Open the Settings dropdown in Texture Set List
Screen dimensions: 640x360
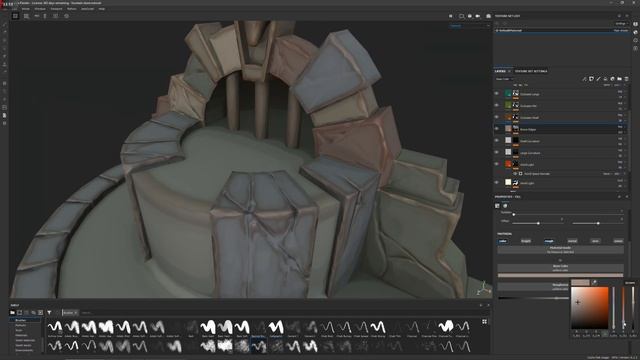coord(621,24)
